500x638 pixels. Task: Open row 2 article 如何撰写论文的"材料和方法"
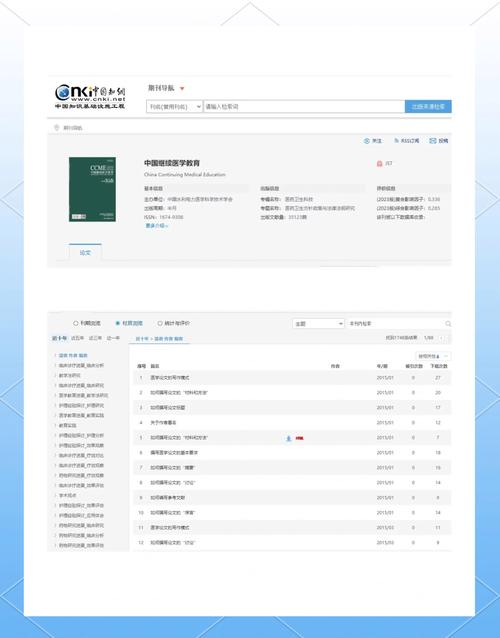pos(179,393)
